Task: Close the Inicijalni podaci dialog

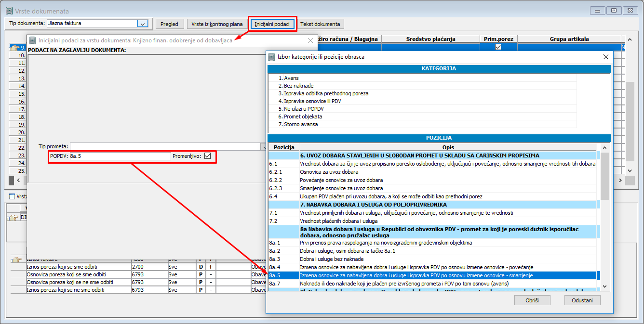Action: pyautogui.click(x=310, y=41)
